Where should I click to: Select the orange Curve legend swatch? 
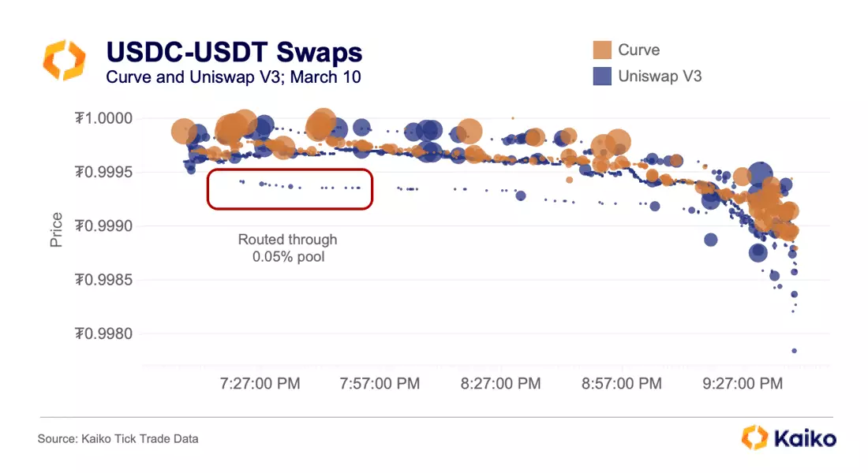pyautogui.click(x=602, y=50)
